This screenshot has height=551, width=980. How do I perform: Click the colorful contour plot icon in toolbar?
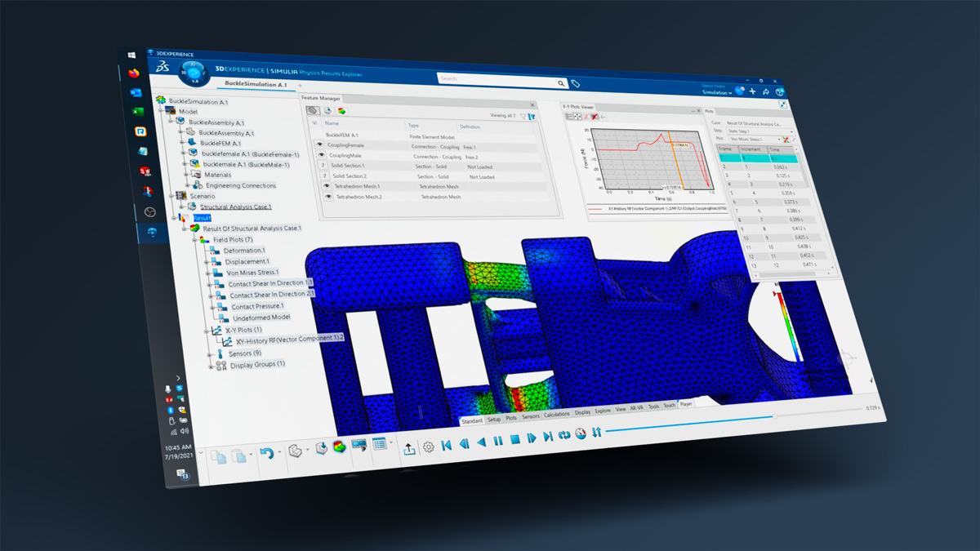pos(339,447)
